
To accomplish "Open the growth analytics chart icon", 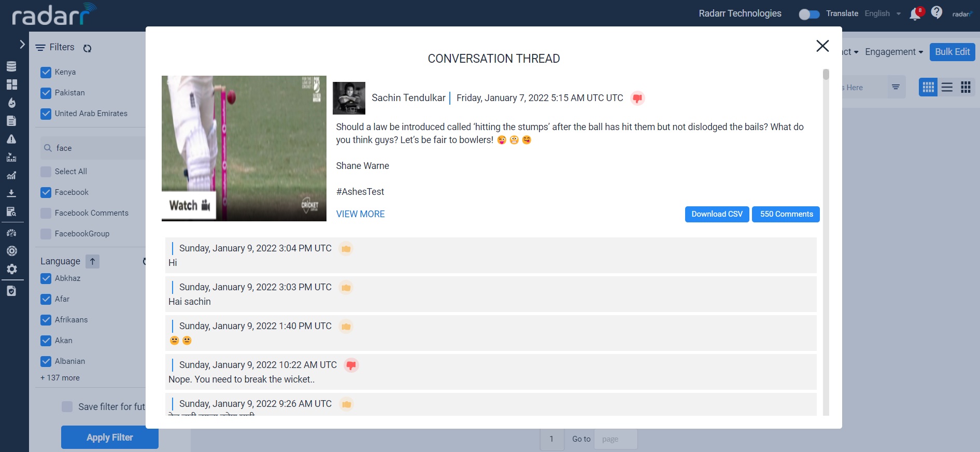I will point(11,175).
